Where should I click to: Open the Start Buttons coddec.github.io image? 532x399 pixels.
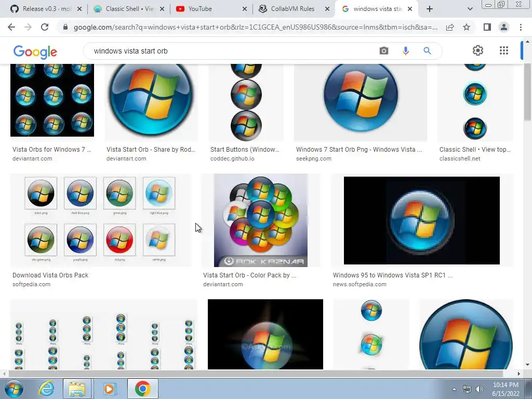coord(246,102)
